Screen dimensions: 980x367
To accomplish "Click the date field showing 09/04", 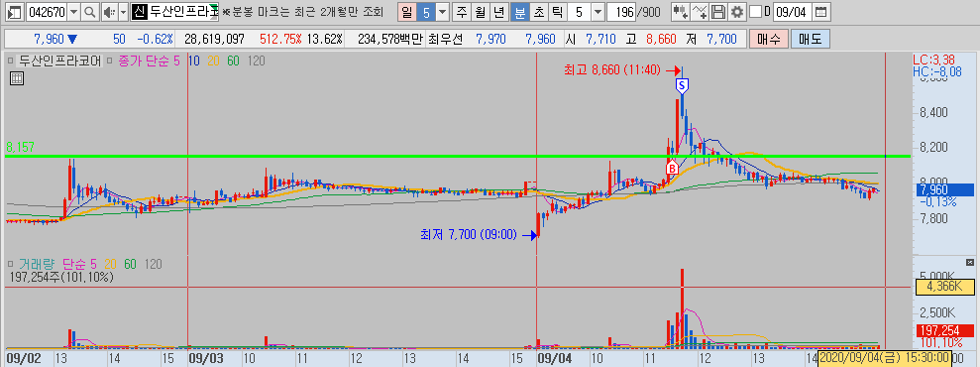I will pyautogui.click(x=793, y=11).
